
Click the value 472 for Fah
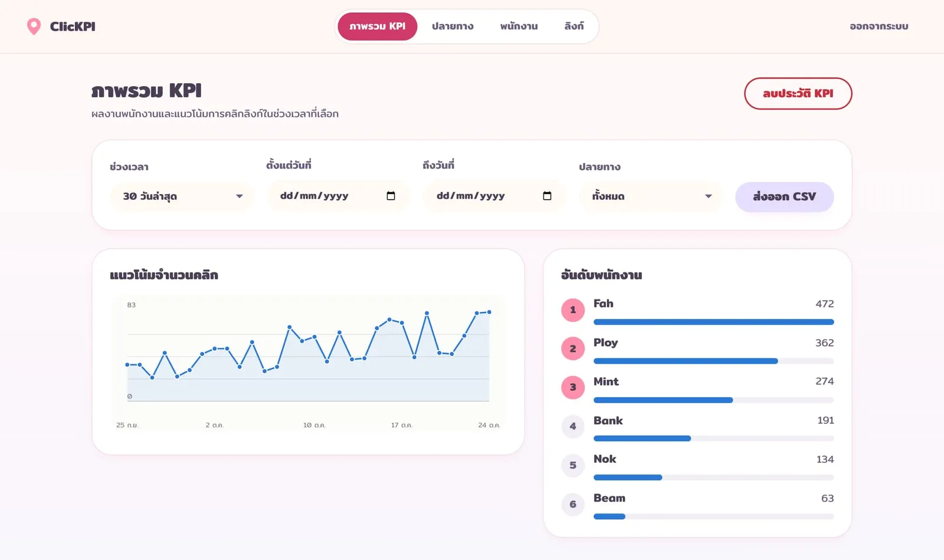pos(825,304)
